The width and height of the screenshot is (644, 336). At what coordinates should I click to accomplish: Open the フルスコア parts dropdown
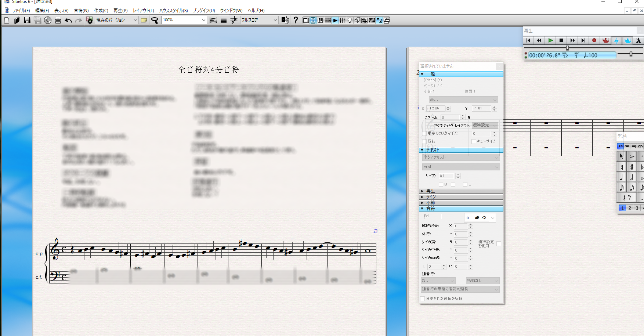tap(259, 20)
